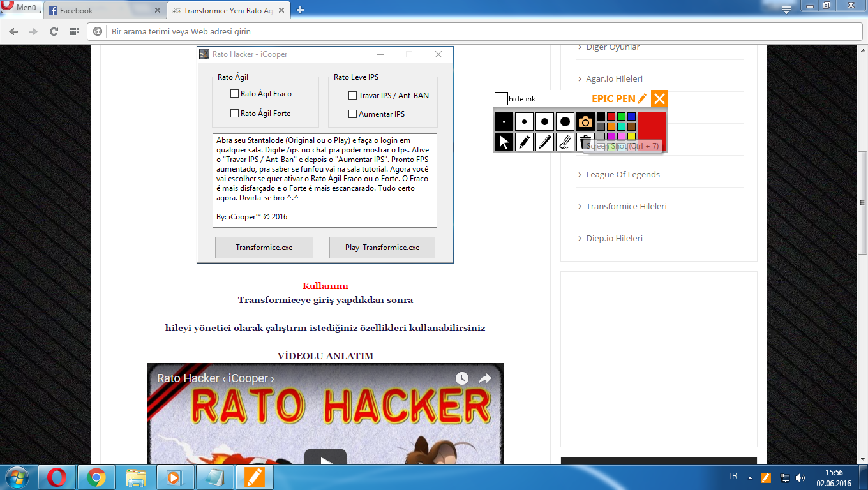This screenshot has width=868, height=490.
Task: Select the eraser tool in Epic Pen
Action: tap(565, 142)
